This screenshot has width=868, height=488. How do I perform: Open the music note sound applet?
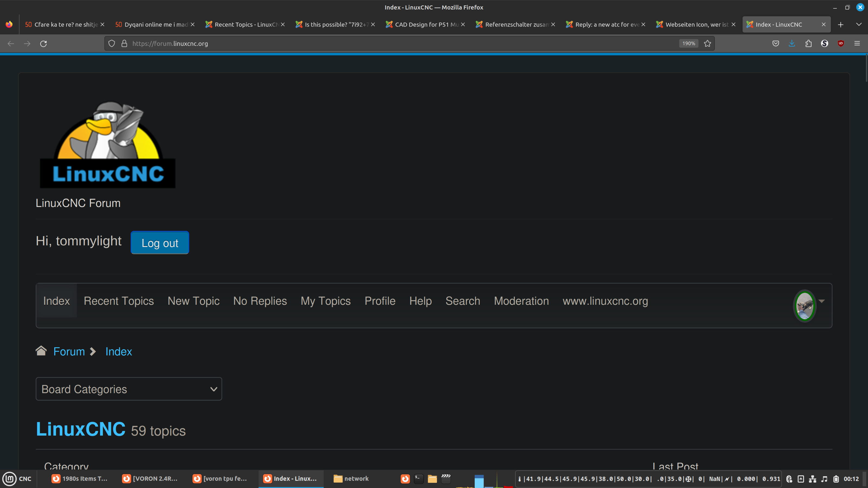pyautogui.click(x=824, y=479)
